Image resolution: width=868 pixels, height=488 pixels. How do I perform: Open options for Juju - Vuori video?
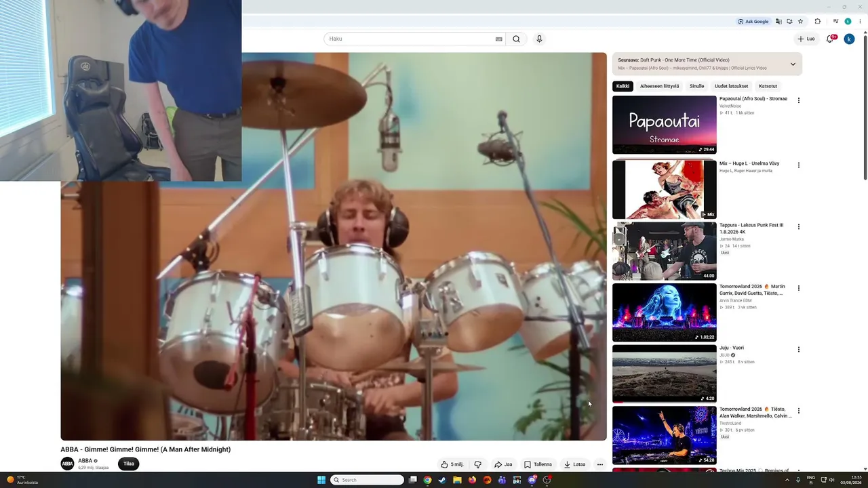[x=798, y=350]
